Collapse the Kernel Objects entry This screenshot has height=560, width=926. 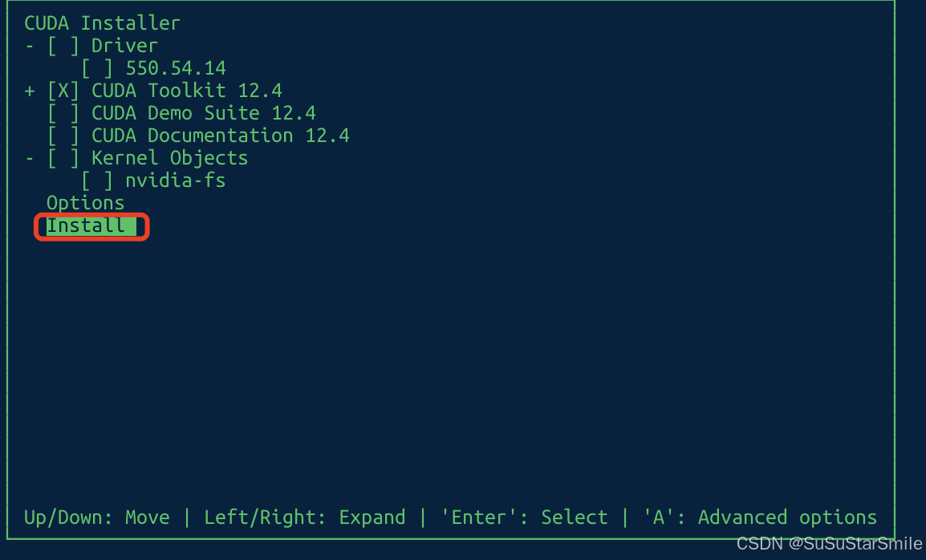(29, 157)
